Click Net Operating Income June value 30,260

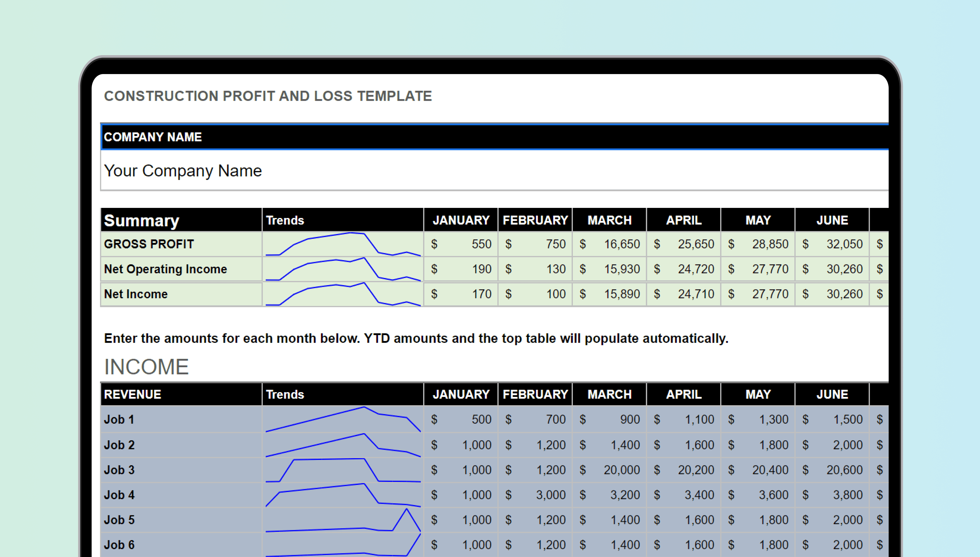tap(832, 269)
